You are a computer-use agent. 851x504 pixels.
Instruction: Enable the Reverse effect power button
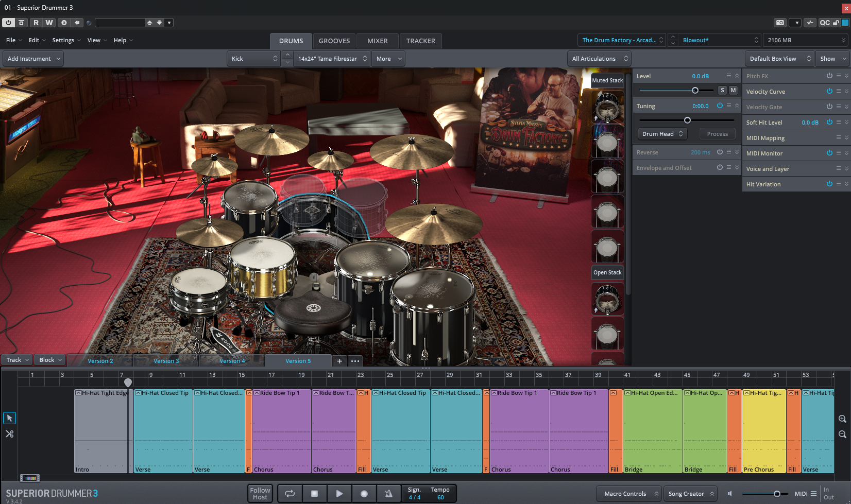(x=720, y=152)
